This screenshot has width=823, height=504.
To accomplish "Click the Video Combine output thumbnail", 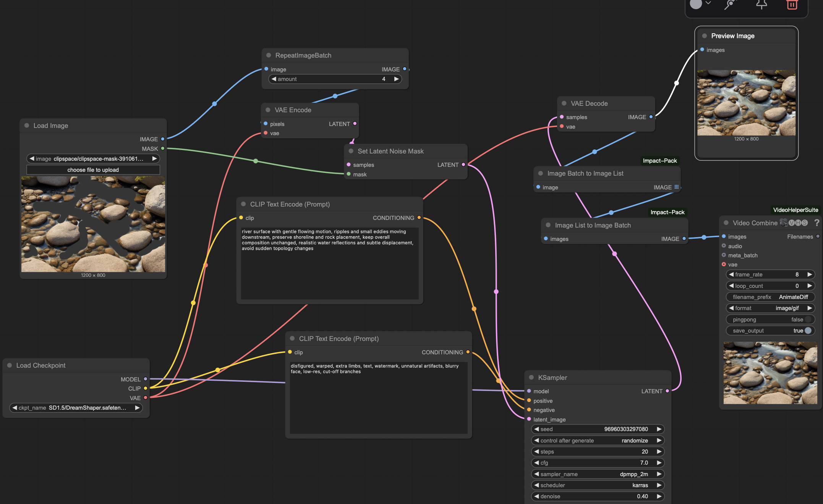I will (770, 373).
